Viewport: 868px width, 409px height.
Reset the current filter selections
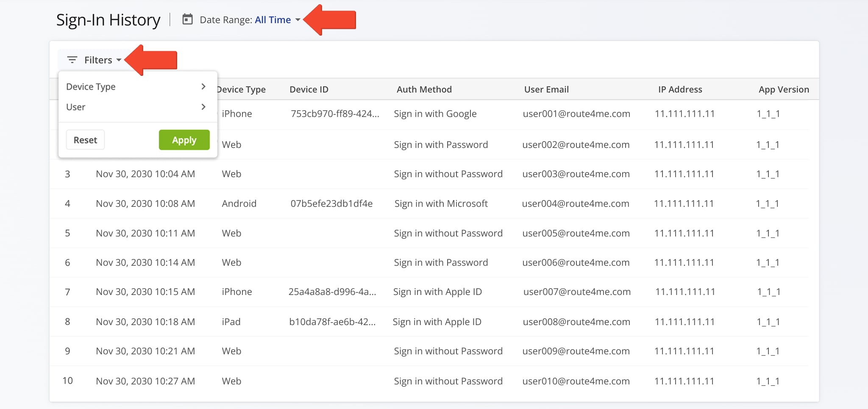[85, 139]
